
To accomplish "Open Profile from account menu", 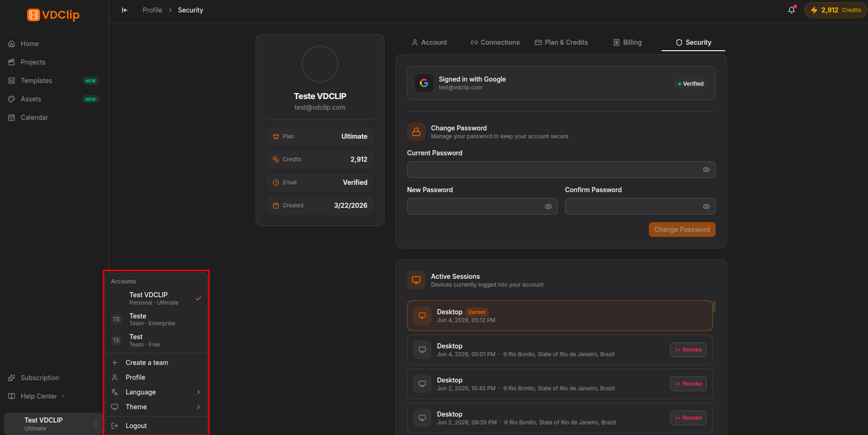I will [157, 377].
